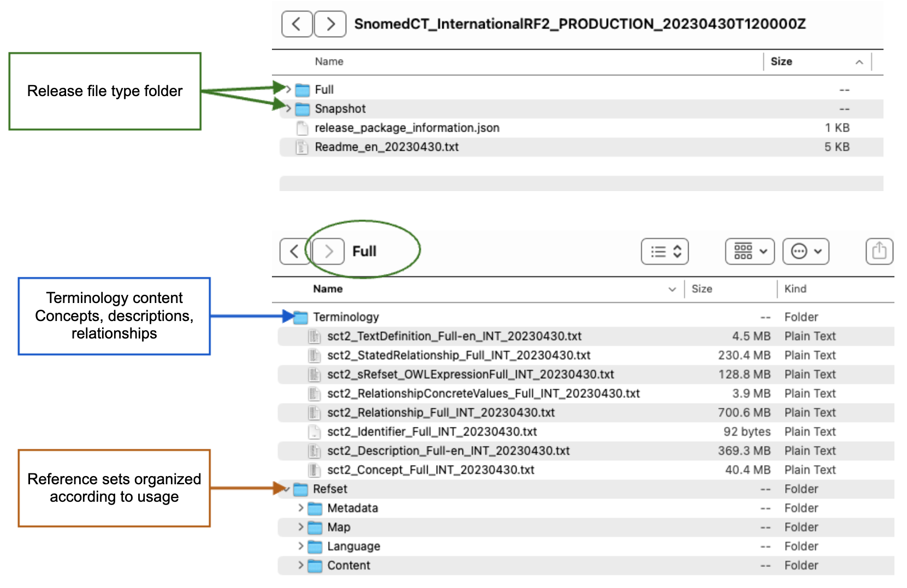Select the release_package_information.json file icon

tap(302, 128)
